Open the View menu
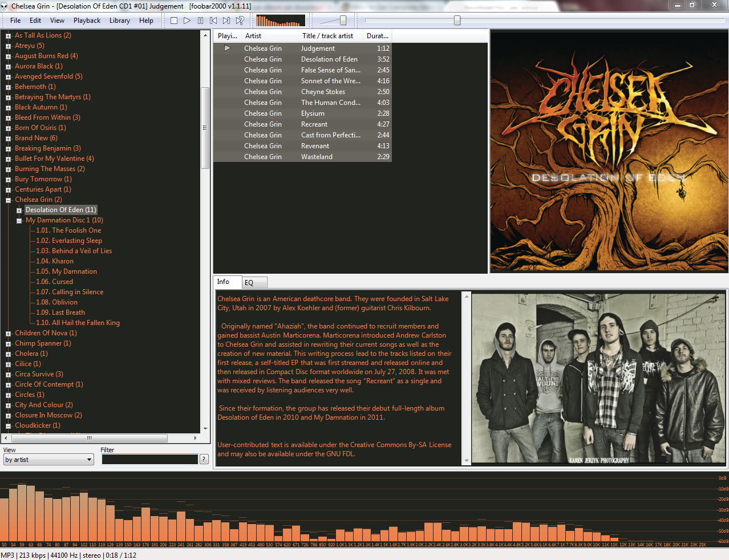Viewport: 729px width, 560px height. [57, 21]
